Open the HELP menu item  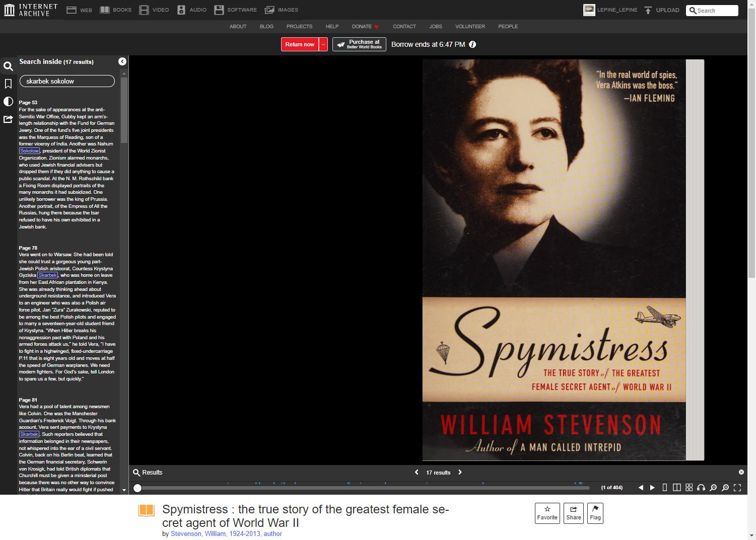coord(332,26)
